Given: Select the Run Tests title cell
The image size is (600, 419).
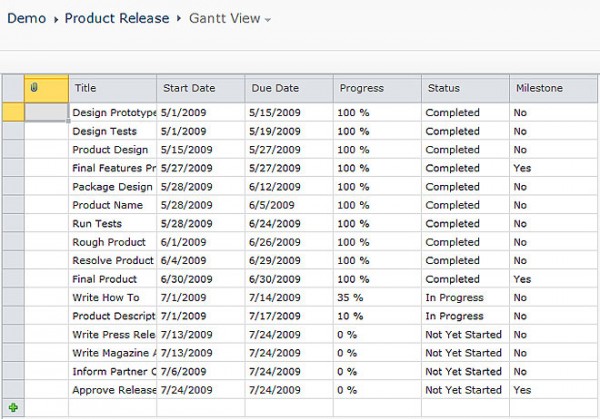Looking at the screenshot, I should point(112,224).
